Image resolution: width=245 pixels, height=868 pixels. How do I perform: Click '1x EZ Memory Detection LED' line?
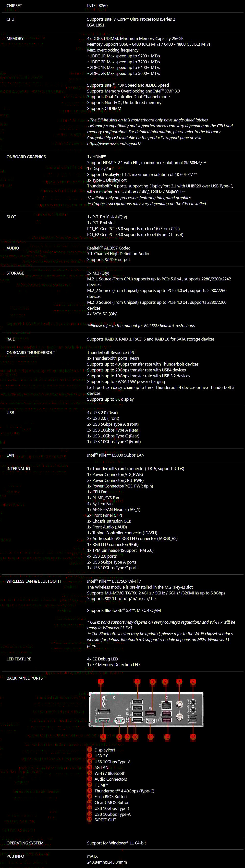(x=113, y=665)
